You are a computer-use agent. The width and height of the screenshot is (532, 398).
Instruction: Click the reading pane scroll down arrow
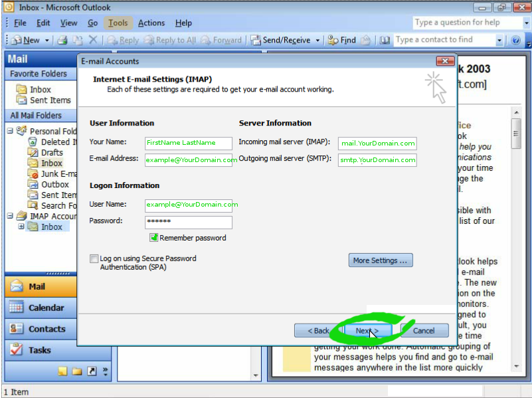point(516,366)
